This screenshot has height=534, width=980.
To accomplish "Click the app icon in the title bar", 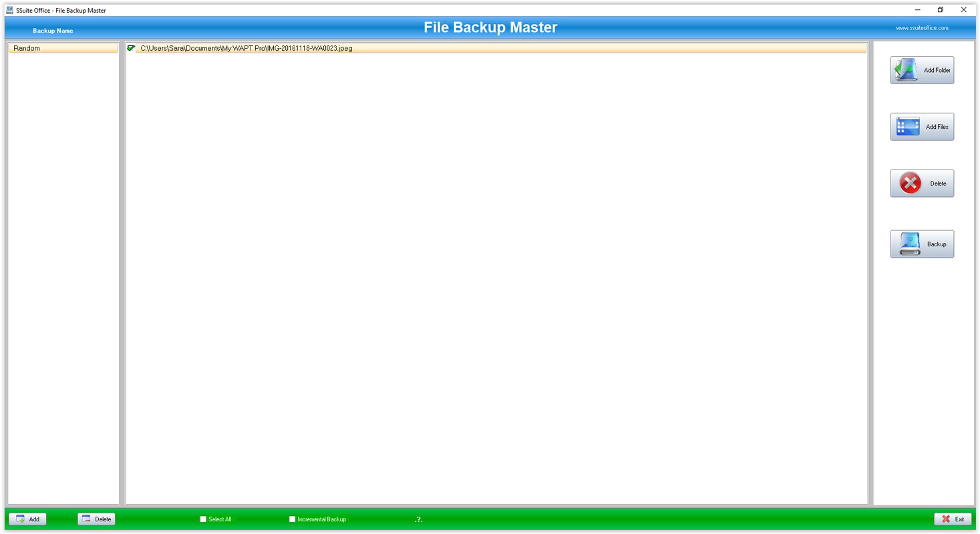I will pyautogui.click(x=9, y=10).
